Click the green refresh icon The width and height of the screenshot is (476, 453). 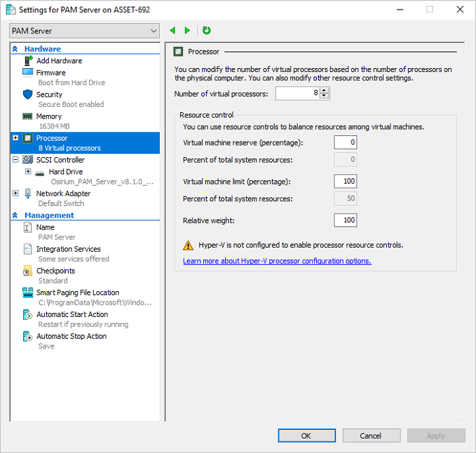207,31
